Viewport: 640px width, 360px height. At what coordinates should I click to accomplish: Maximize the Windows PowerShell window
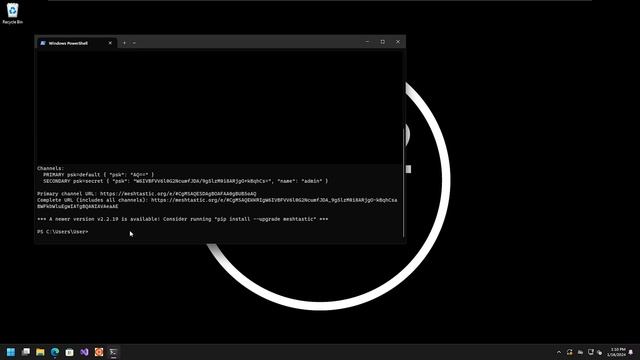coord(382,42)
